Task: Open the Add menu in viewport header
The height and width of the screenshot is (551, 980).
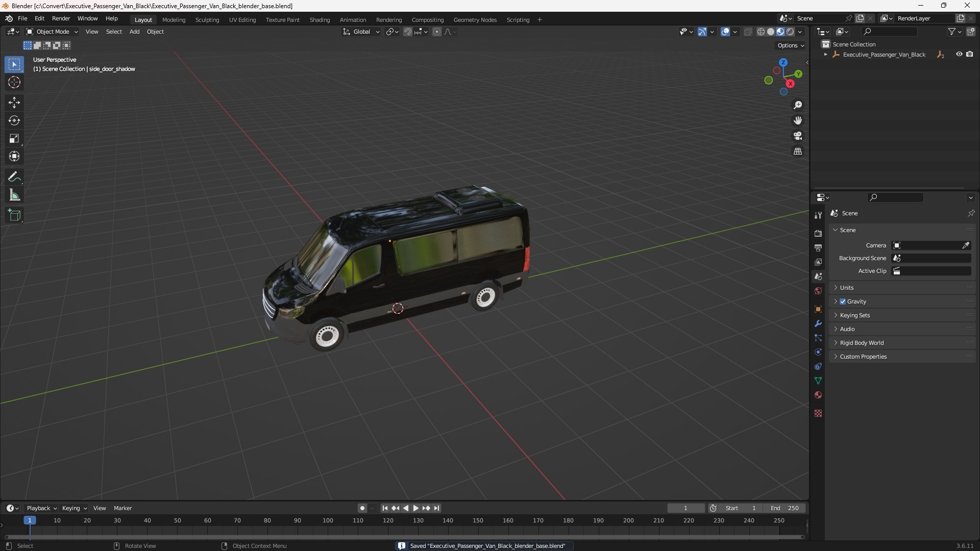Action: (x=134, y=32)
